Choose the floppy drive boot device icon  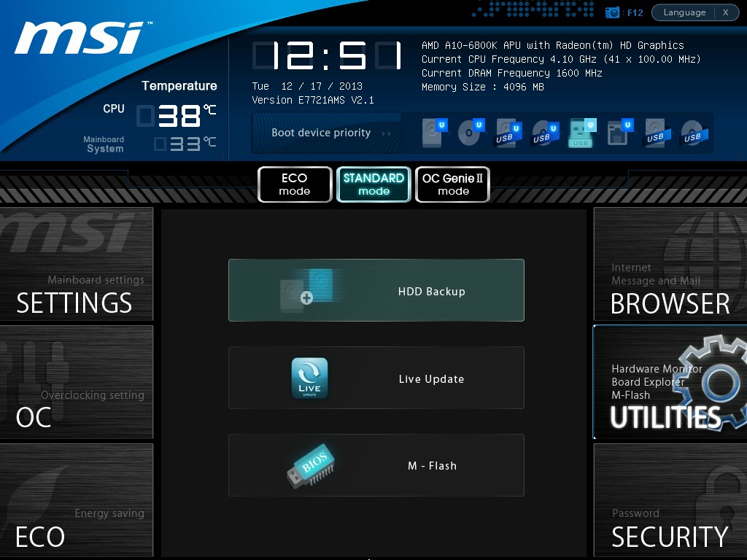(619, 133)
